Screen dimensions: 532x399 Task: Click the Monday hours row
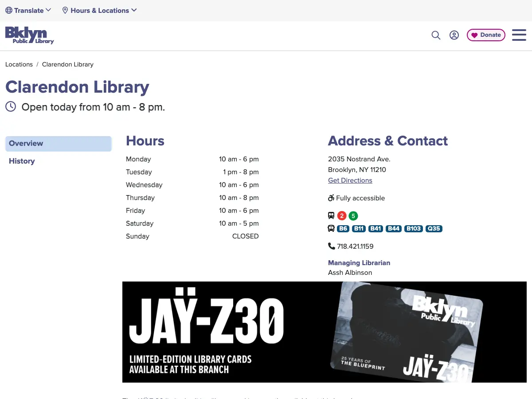[192, 159]
